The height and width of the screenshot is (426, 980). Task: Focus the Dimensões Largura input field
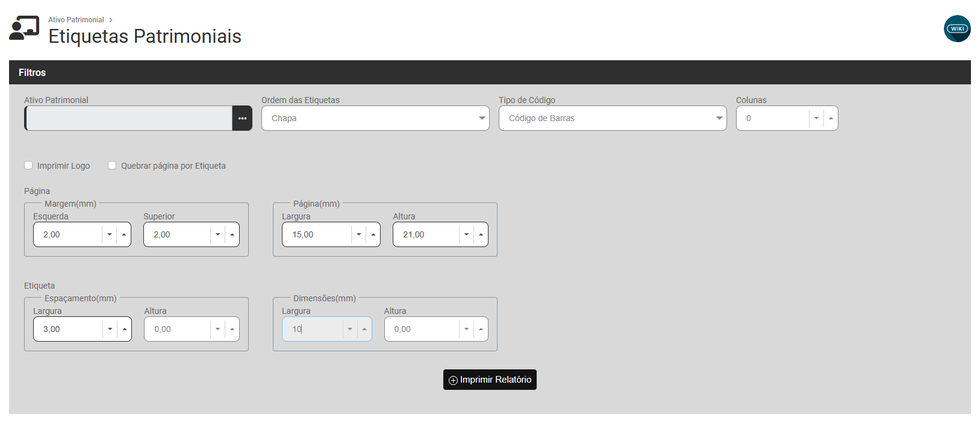tap(312, 330)
